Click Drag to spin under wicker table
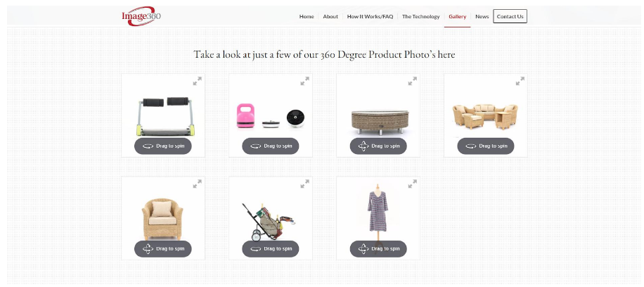 pyautogui.click(x=378, y=146)
